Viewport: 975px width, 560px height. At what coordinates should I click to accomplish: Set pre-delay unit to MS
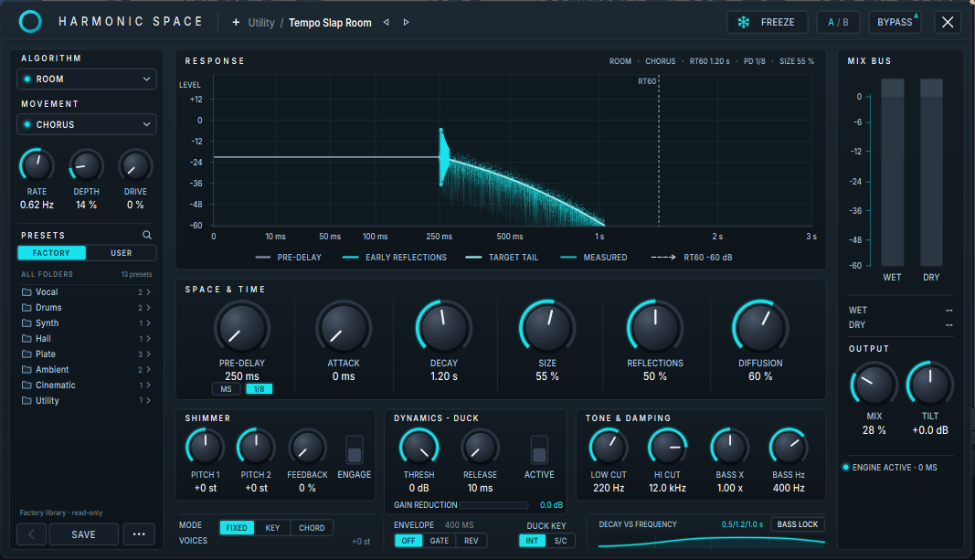pyautogui.click(x=227, y=389)
